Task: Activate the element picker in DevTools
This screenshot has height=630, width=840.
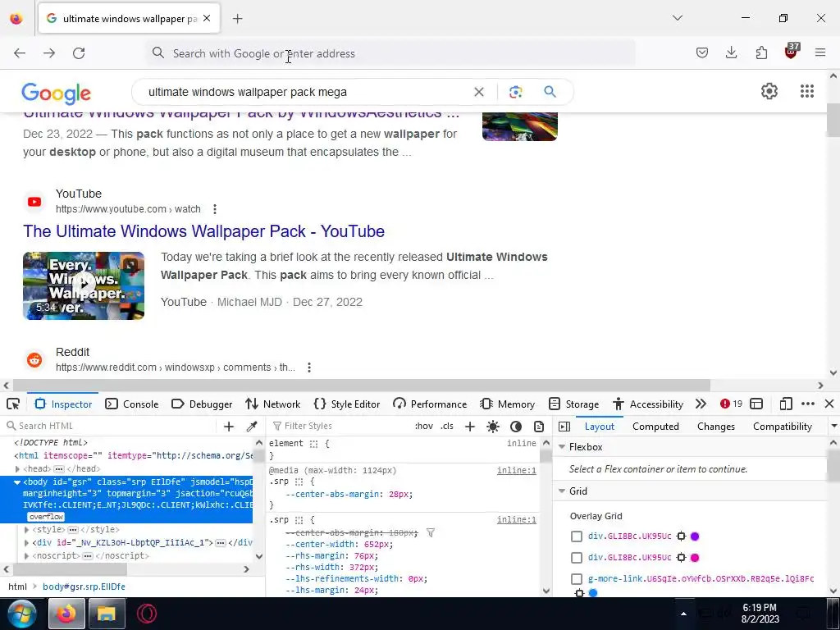Action: 13,404
